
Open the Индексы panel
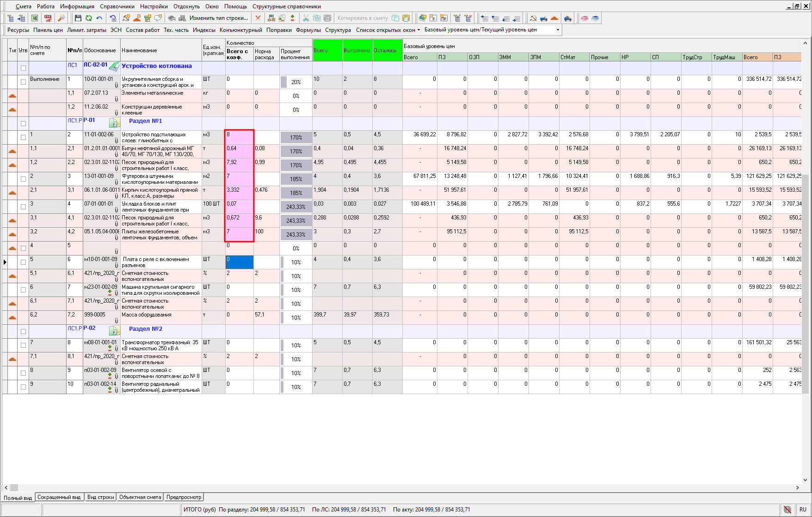204,30
